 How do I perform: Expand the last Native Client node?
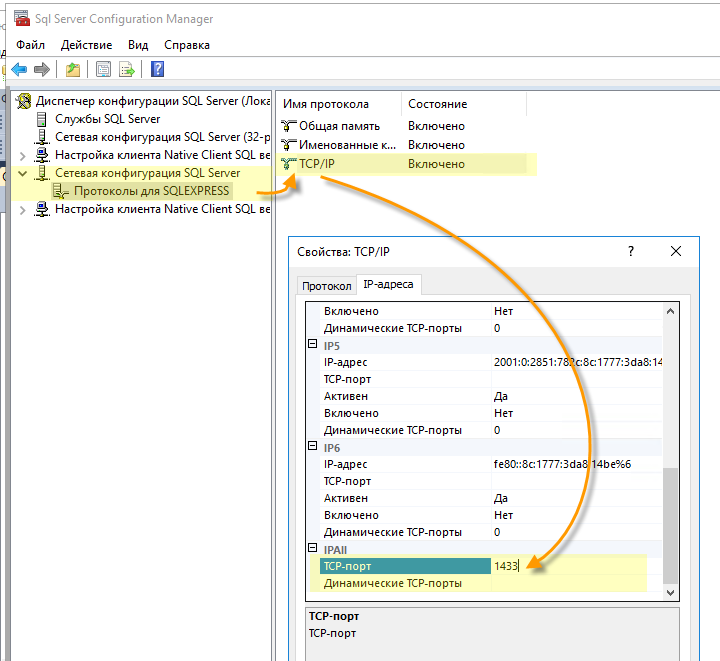pos(24,210)
